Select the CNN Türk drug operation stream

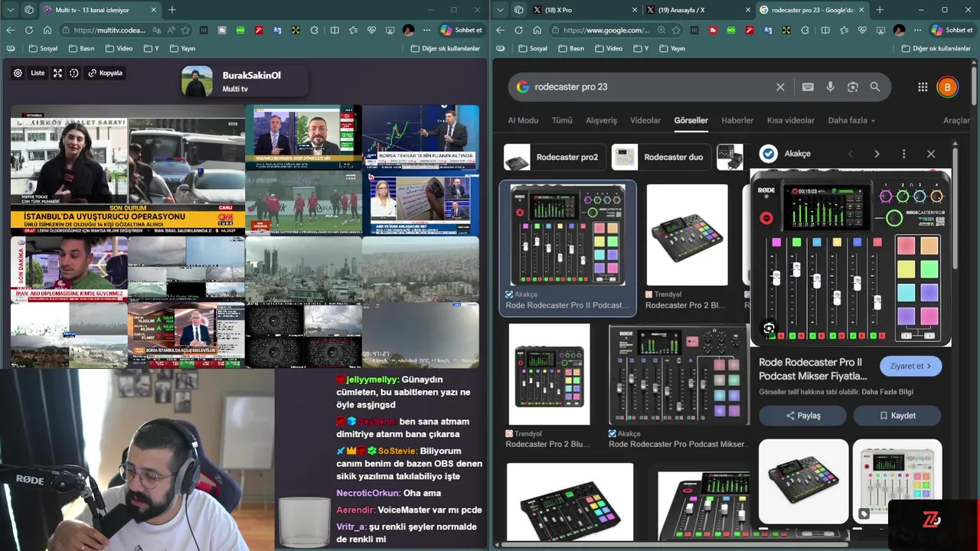tap(128, 171)
